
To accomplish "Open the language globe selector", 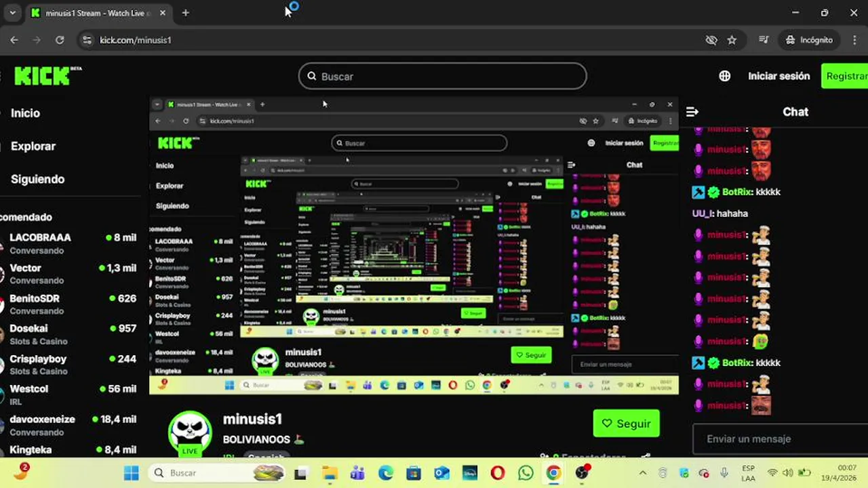I will coord(725,76).
